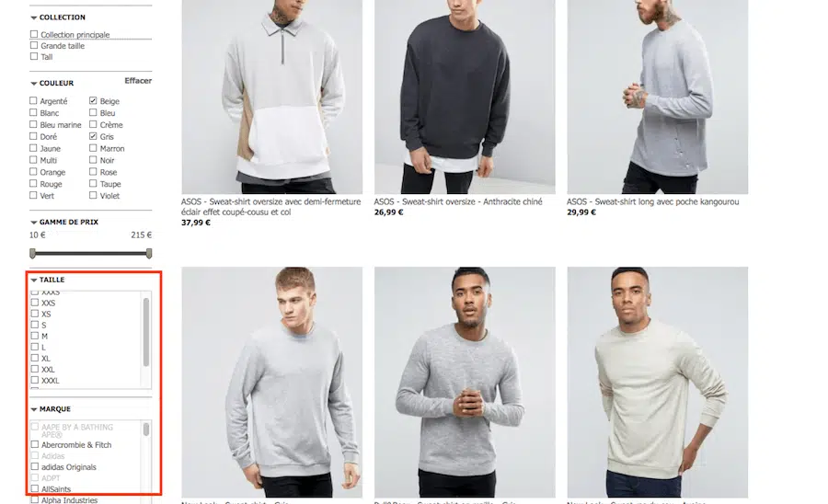Screen dimensions: 828x504
Task: Click Effacer to clear color filters
Action: 138,81
